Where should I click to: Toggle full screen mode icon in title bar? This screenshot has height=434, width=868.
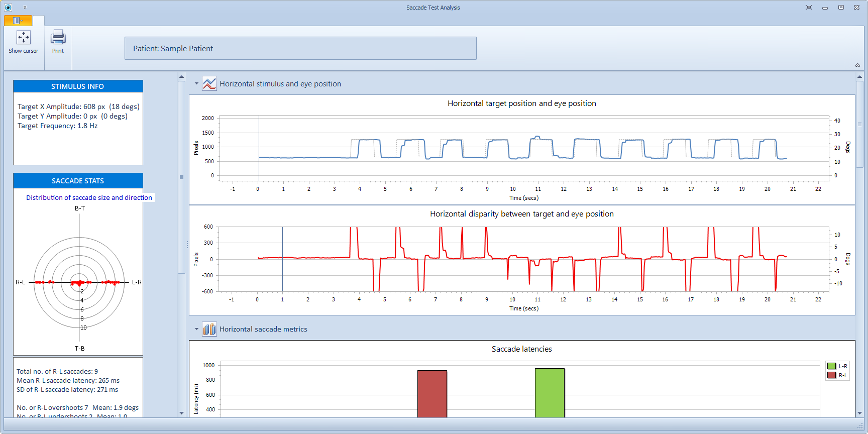click(809, 8)
